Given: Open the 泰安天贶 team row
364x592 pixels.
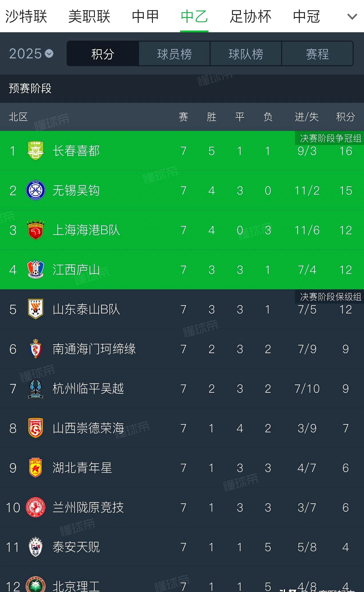Looking at the screenshot, I should 182,547.
